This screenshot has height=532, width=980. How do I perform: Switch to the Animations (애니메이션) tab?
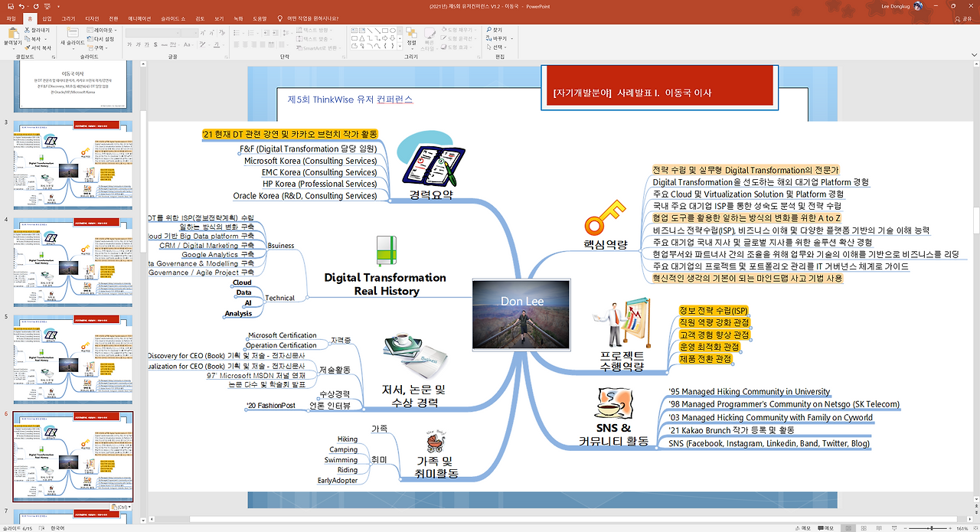(139, 18)
